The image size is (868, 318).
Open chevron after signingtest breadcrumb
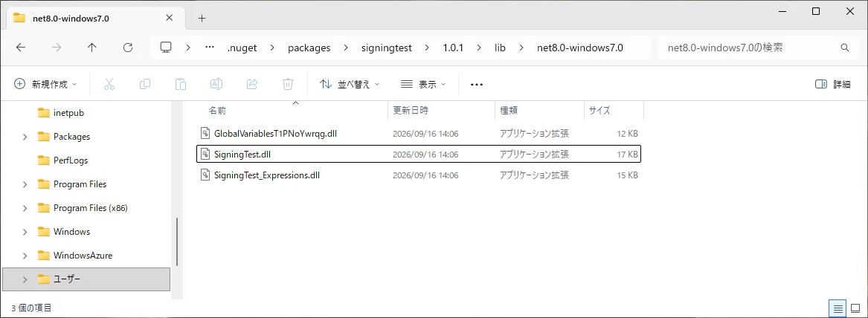427,48
